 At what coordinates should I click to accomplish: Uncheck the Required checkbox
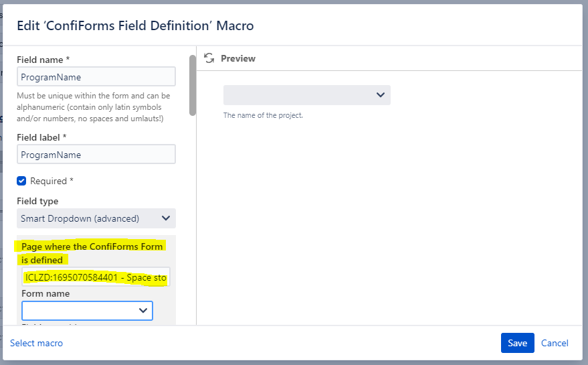(21, 181)
